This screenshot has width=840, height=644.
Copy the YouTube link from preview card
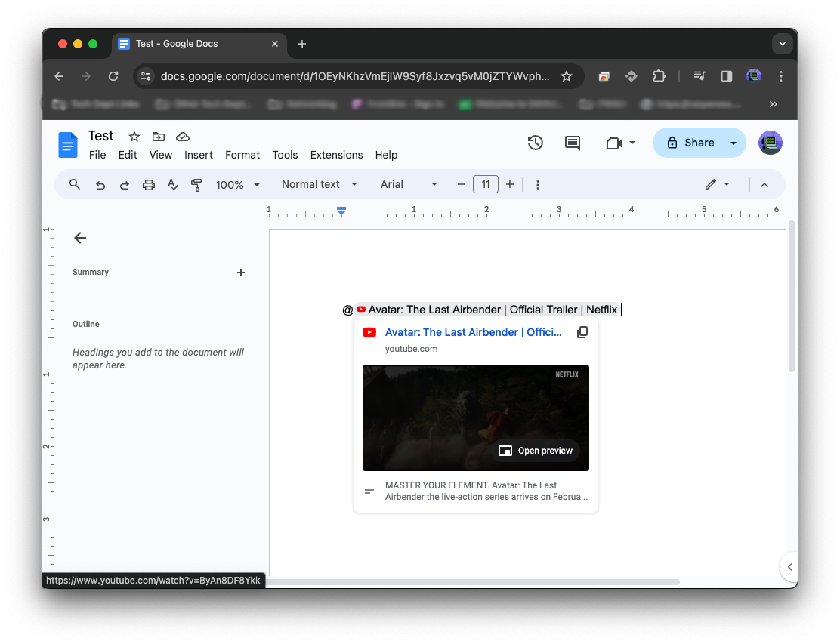(582, 332)
